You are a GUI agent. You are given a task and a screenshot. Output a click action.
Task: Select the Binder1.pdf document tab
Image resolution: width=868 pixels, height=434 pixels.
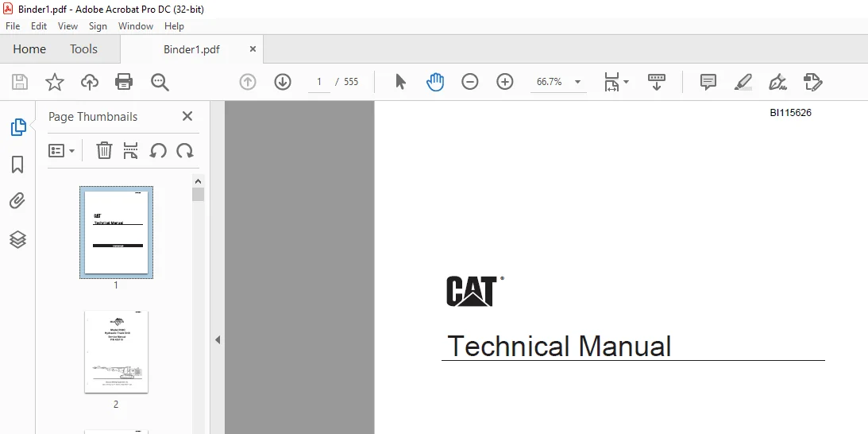[x=191, y=49]
